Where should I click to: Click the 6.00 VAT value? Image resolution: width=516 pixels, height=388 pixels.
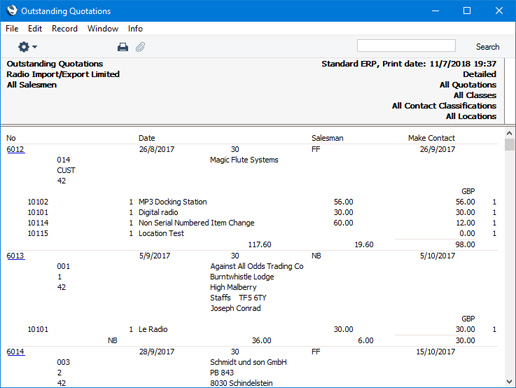tap(366, 340)
